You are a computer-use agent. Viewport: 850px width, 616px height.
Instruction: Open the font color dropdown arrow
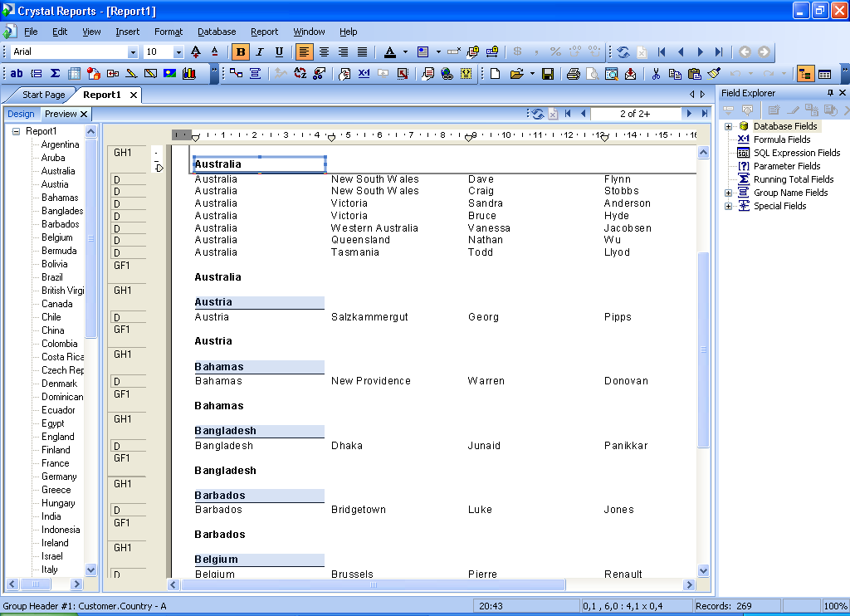(405, 52)
